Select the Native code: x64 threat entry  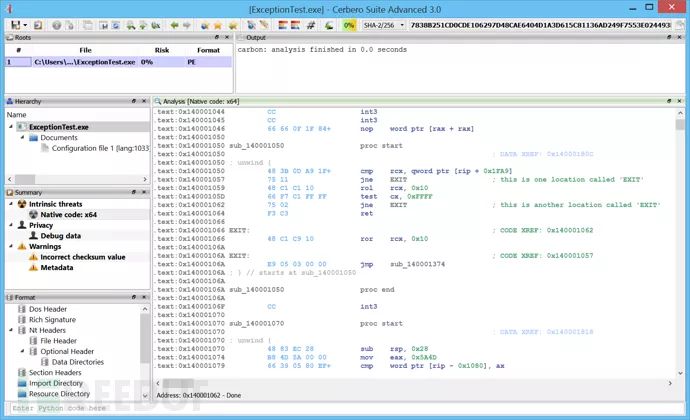coord(68,215)
